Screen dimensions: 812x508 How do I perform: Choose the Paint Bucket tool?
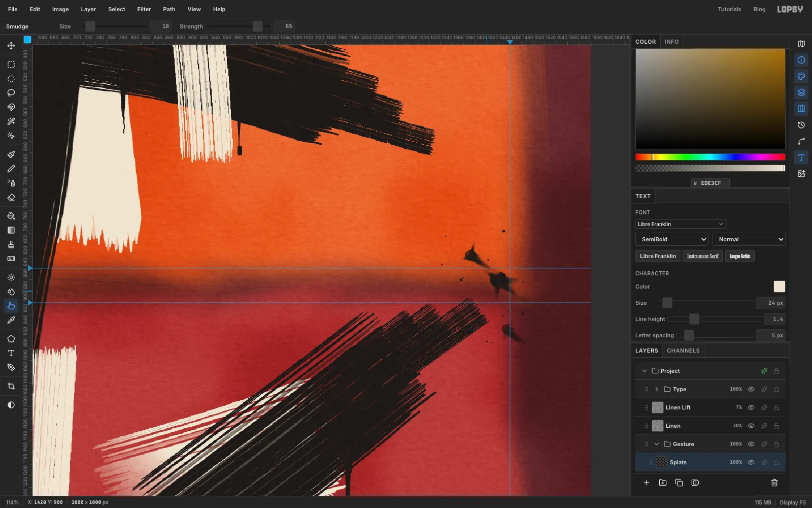click(x=11, y=216)
